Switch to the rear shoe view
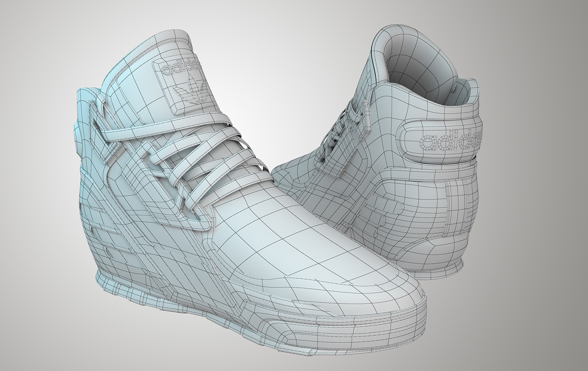Viewport: 588px width, 371px height. point(399,168)
